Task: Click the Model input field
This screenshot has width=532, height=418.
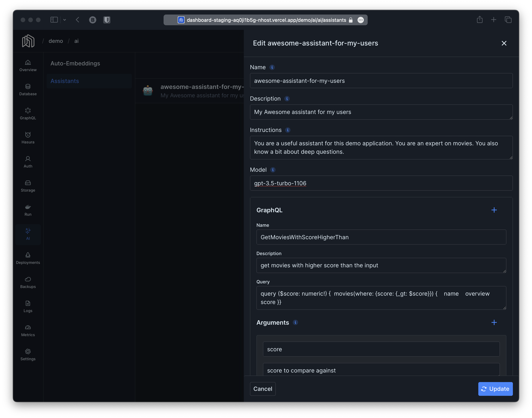Action: coord(381,183)
